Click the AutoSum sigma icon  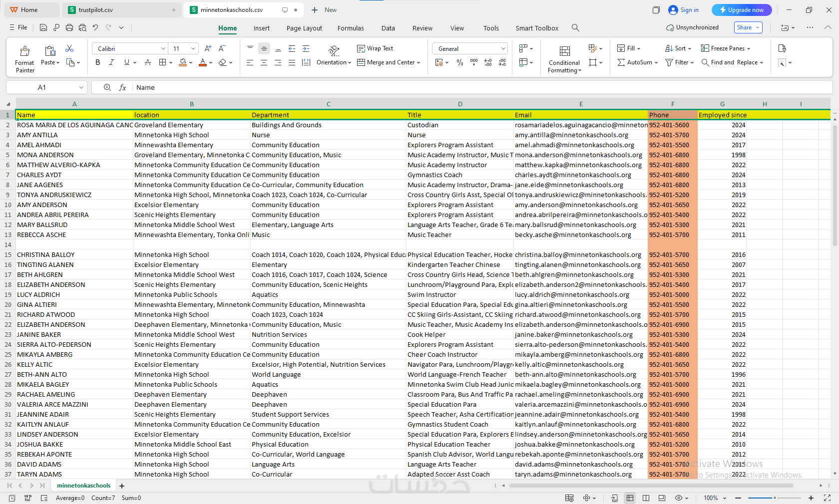(621, 62)
